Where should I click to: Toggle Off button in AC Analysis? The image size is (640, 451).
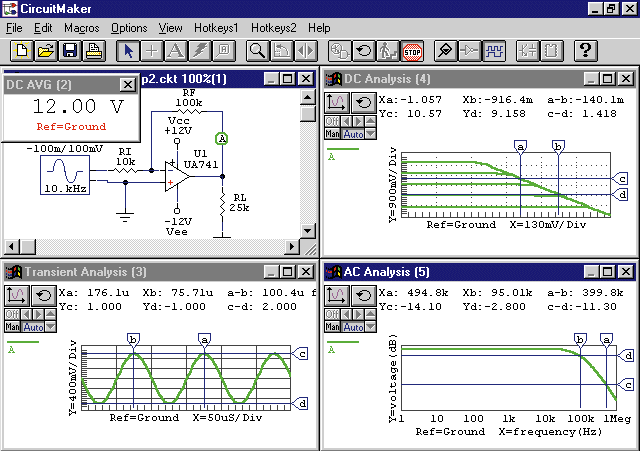click(x=332, y=314)
